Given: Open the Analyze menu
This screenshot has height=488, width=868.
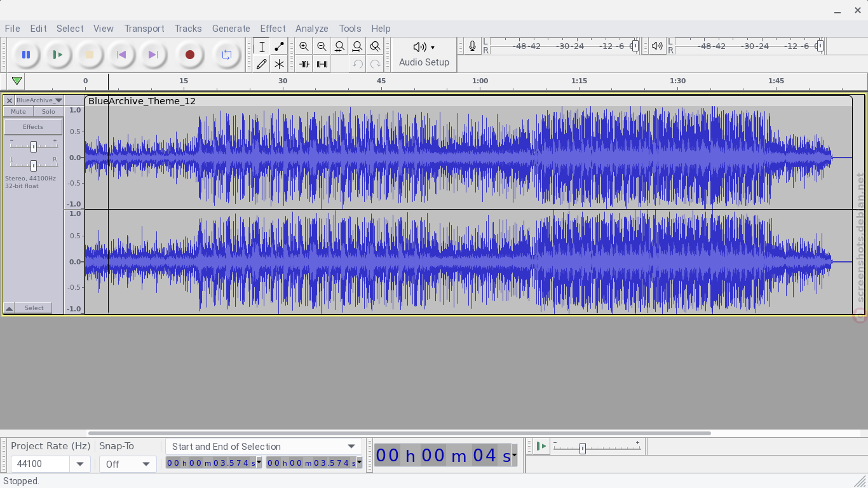Looking at the screenshot, I should click(311, 29).
